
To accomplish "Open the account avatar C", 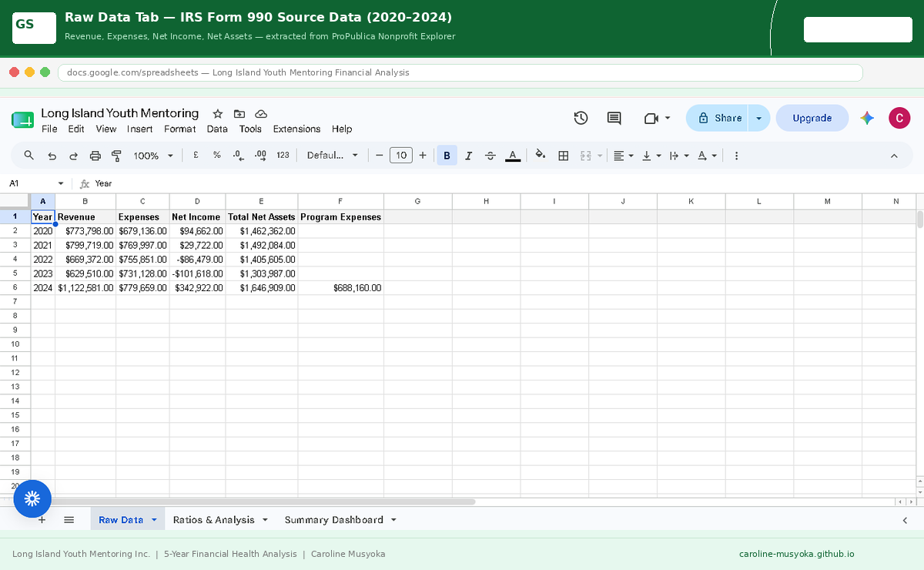I will coord(899,118).
